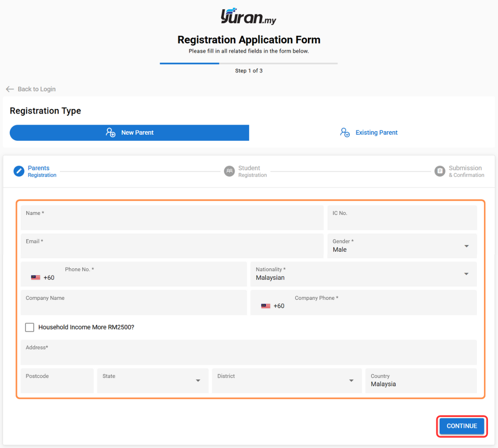Image resolution: width=498 pixels, height=448 pixels.
Task: Go back via Back to Login link
Action: (36, 89)
